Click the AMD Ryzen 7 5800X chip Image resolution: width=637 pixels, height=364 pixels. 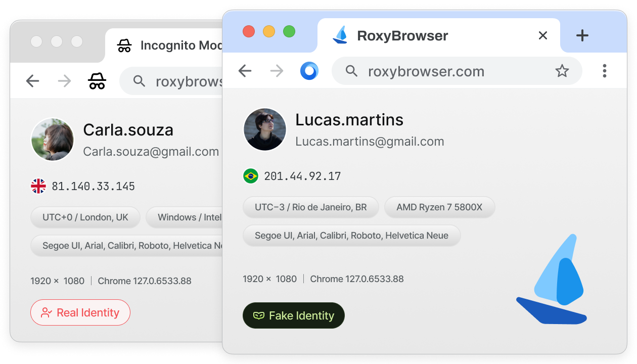click(440, 207)
